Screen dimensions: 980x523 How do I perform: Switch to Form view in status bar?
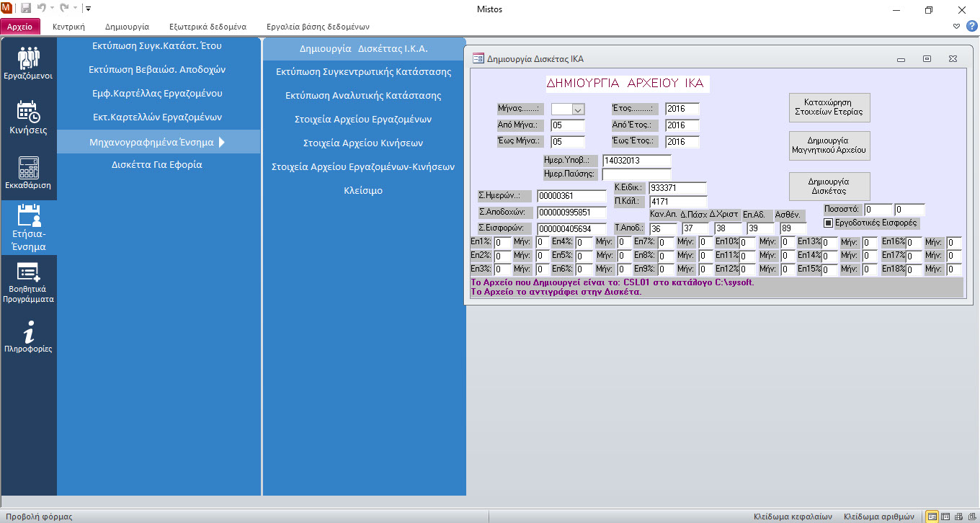tap(932, 517)
